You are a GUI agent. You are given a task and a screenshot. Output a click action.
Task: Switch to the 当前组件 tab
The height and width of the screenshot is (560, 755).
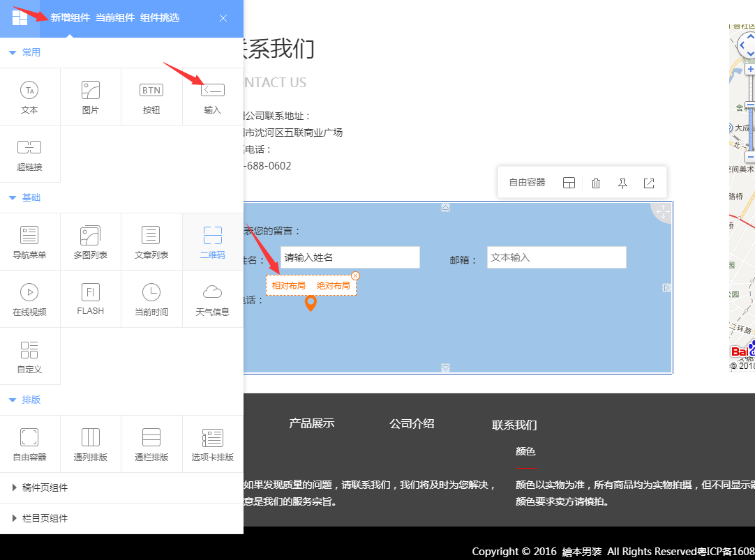pyautogui.click(x=115, y=17)
